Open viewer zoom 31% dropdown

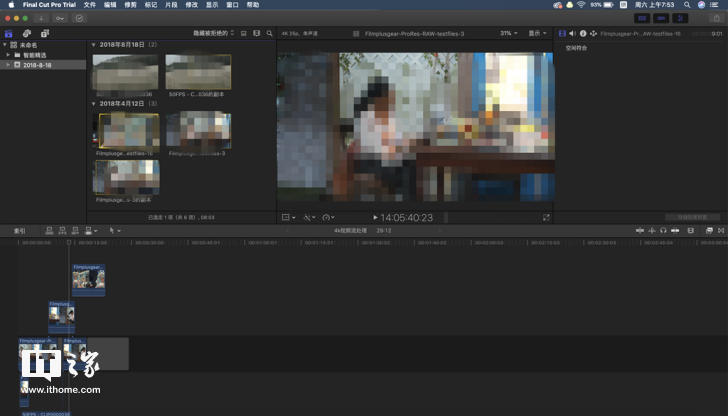click(508, 33)
